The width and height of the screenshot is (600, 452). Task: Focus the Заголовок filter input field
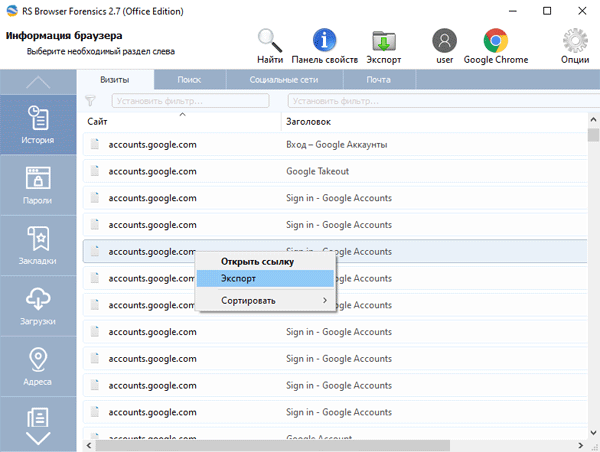click(443, 101)
